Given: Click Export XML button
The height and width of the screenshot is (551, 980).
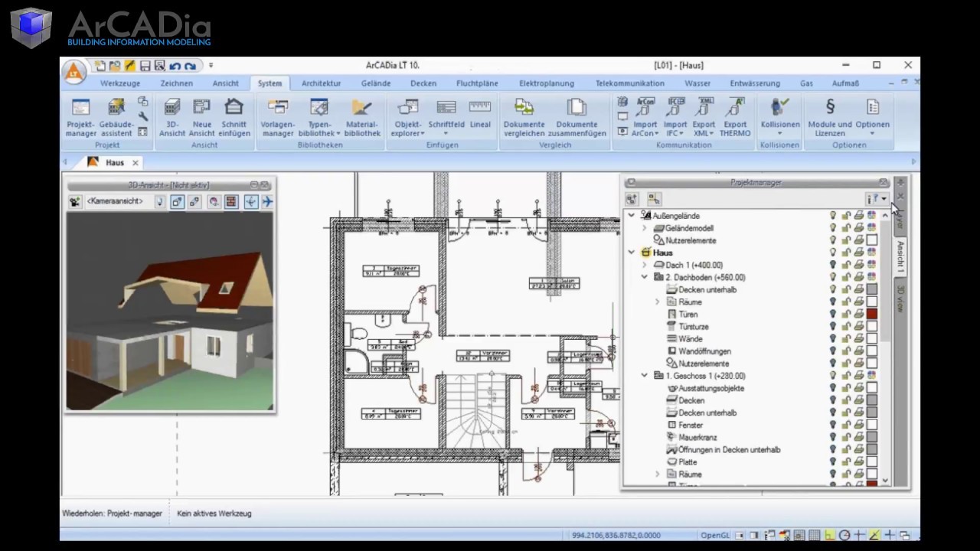Looking at the screenshot, I should (x=704, y=116).
